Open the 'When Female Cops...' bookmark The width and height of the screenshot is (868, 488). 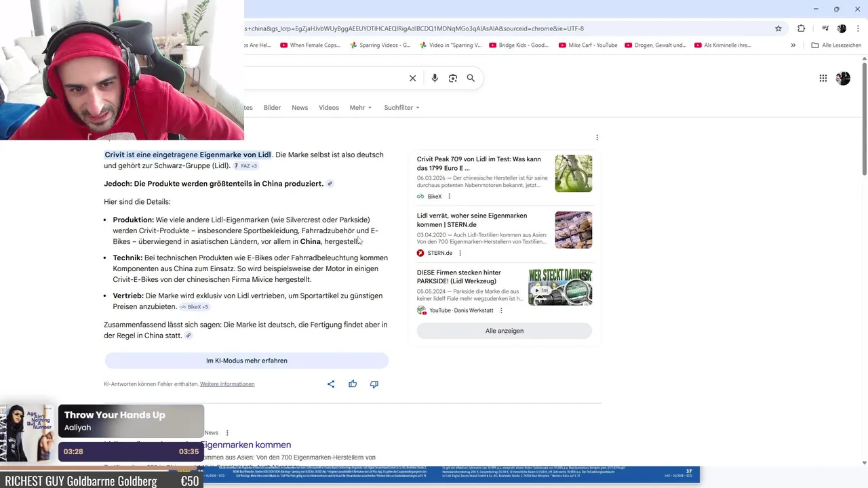(x=309, y=45)
